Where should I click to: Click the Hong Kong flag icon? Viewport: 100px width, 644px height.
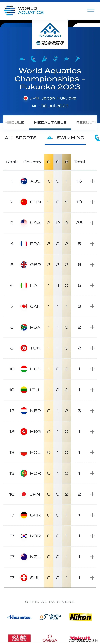click(x=24, y=431)
